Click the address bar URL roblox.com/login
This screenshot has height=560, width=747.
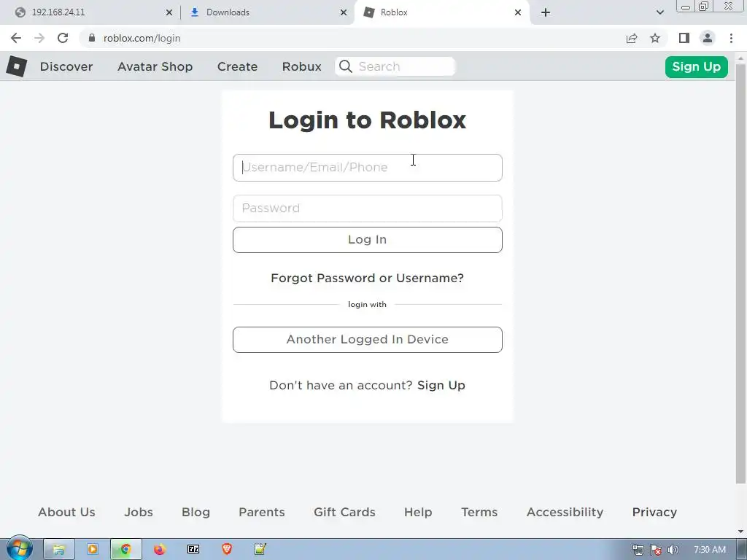coord(142,38)
